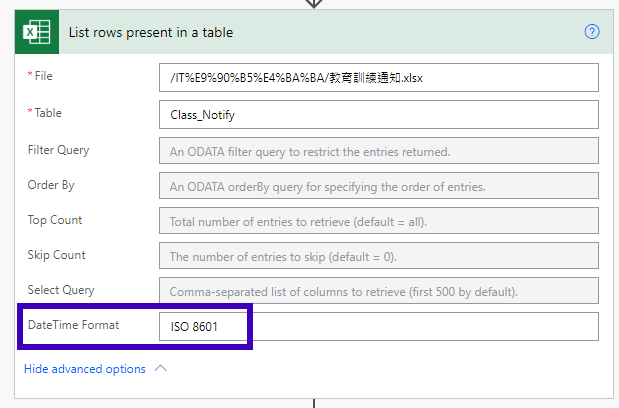Viewport: 619px width, 408px height.
Task: Open the help question mark icon
Action: coord(592,32)
